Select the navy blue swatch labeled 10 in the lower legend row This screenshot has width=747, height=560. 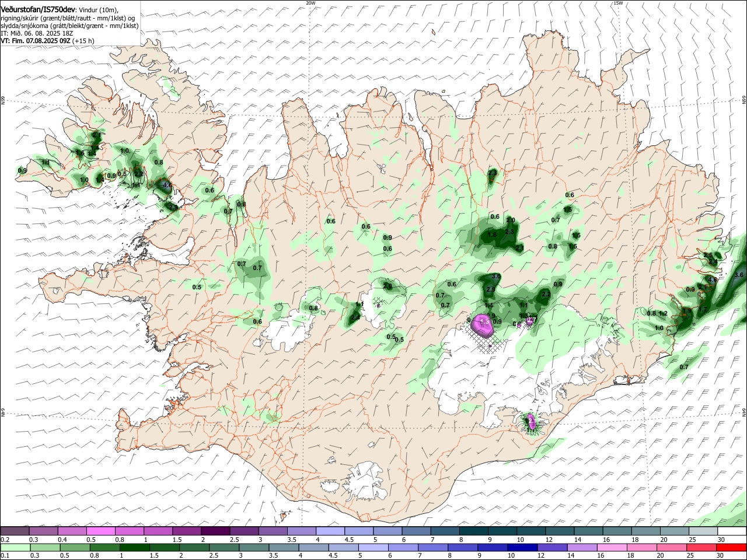(x=523, y=547)
